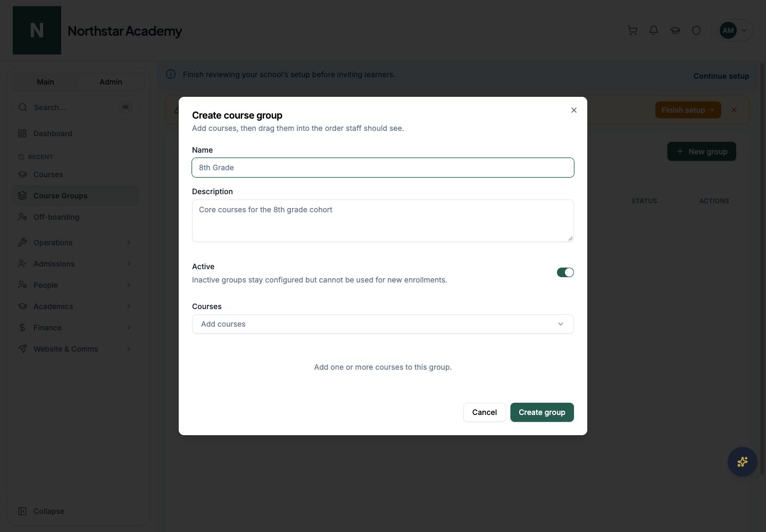Expand the People sidebar section
The width and height of the screenshot is (766, 532).
point(129,285)
